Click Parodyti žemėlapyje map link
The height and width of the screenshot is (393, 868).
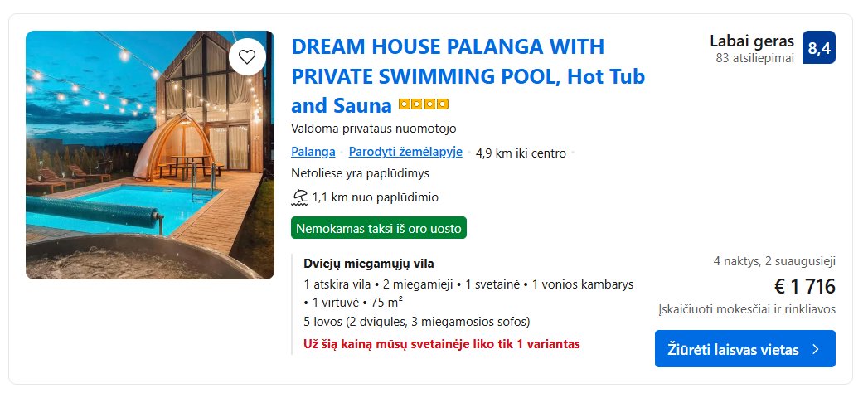click(x=405, y=152)
